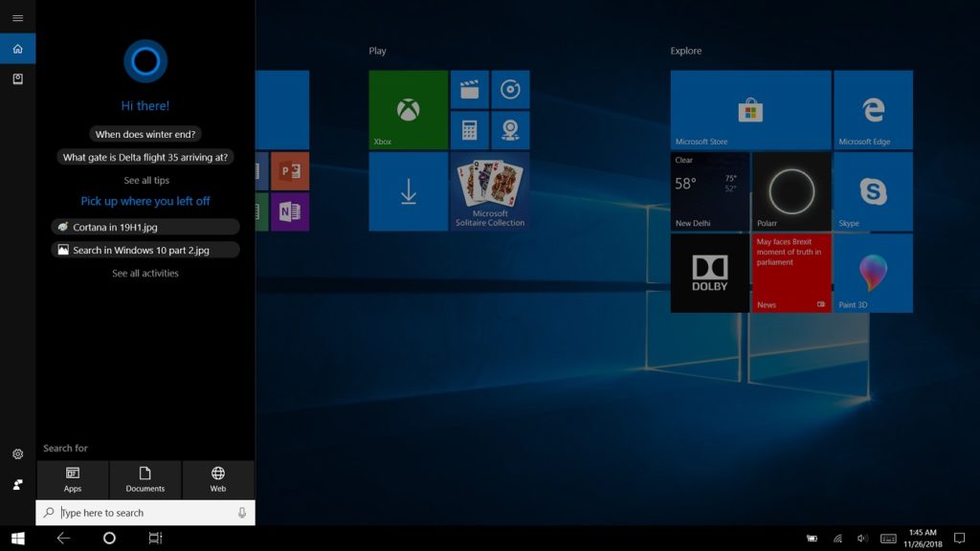Open Cortana's Notebook icon
Viewport: 980px width, 551px height.
[x=17, y=78]
